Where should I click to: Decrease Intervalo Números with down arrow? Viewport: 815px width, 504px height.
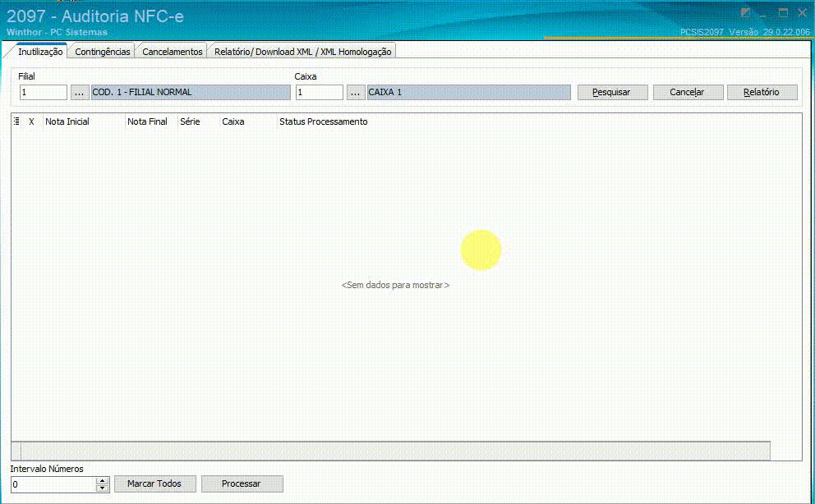tap(103, 488)
